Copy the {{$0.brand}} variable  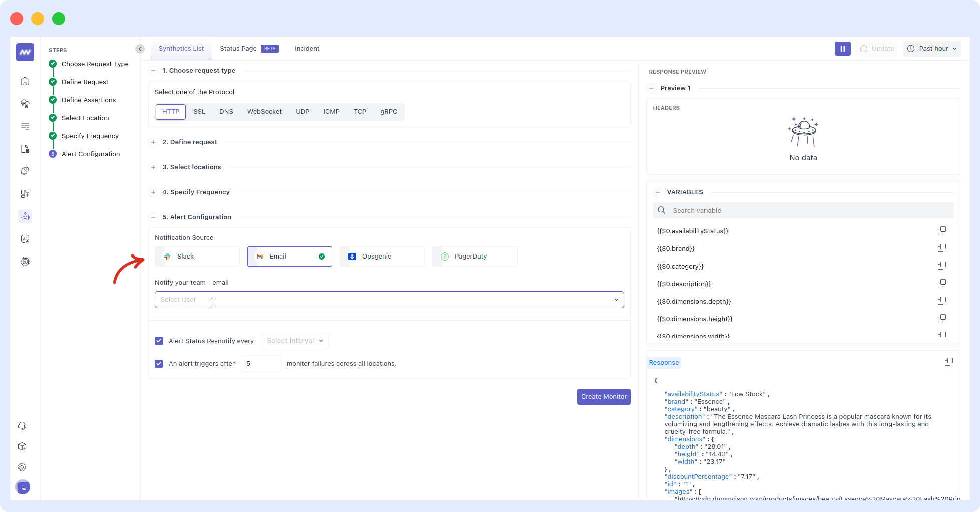(x=941, y=248)
